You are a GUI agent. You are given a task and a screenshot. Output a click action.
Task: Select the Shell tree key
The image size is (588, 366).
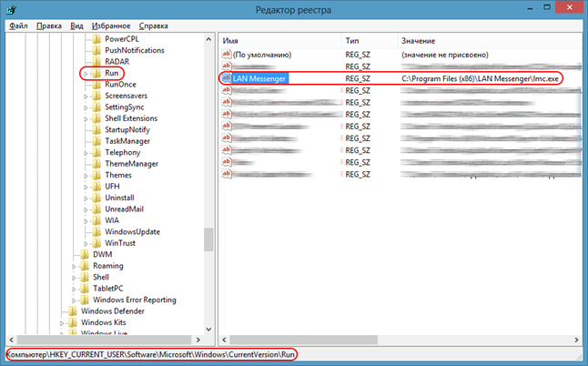click(x=101, y=277)
